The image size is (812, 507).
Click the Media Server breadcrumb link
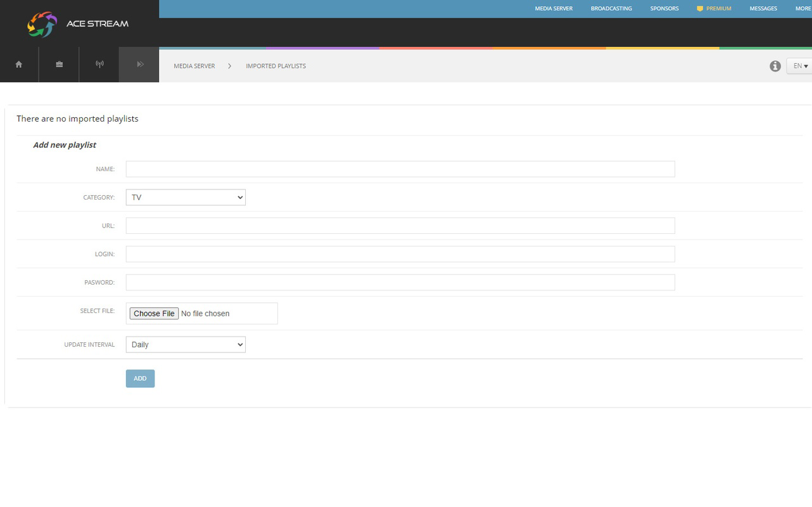coord(194,66)
